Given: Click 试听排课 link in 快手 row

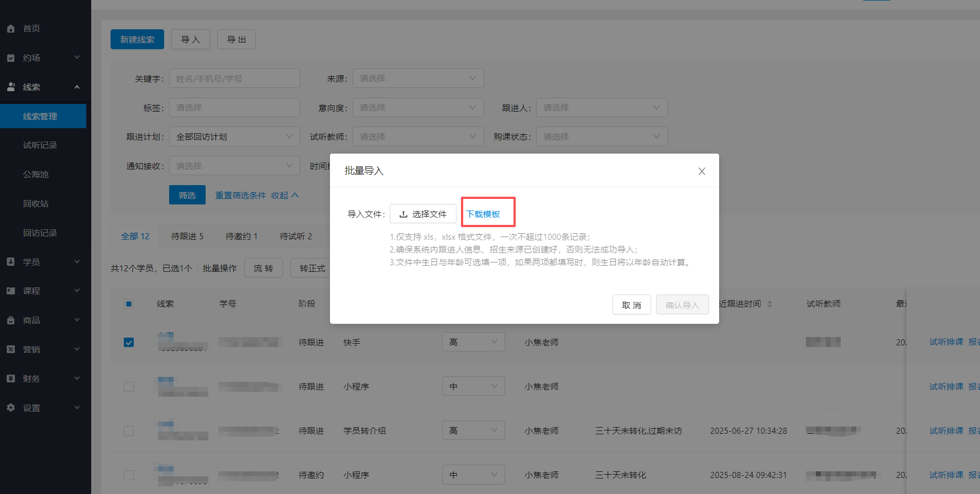Looking at the screenshot, I should (946, 342).
